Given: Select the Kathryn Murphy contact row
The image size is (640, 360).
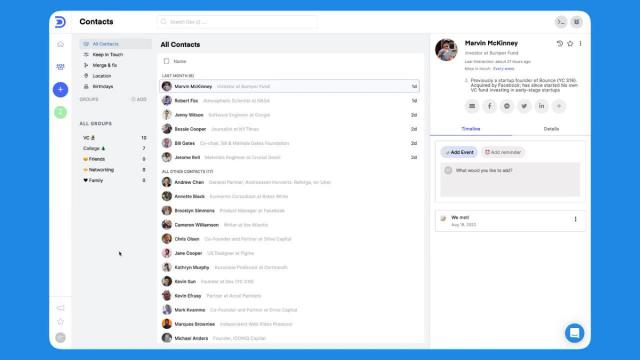Looking at the screenshot, I should coord(289,267).
